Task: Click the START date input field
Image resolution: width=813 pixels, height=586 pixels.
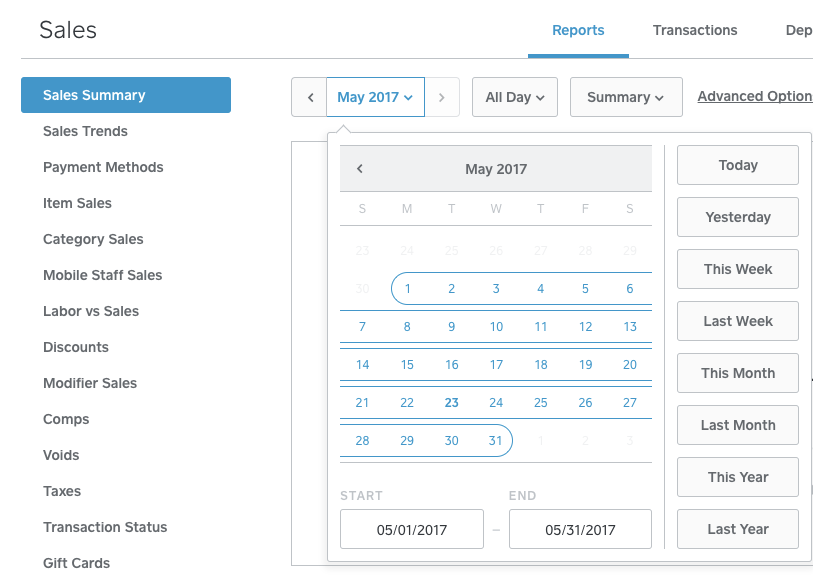Action: point(412,529)
